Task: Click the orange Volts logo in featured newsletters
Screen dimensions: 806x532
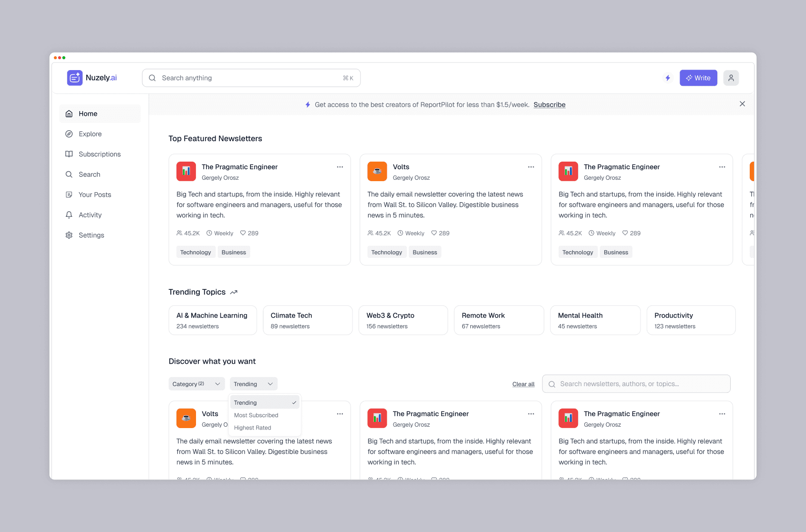Action: coord(377,172)
